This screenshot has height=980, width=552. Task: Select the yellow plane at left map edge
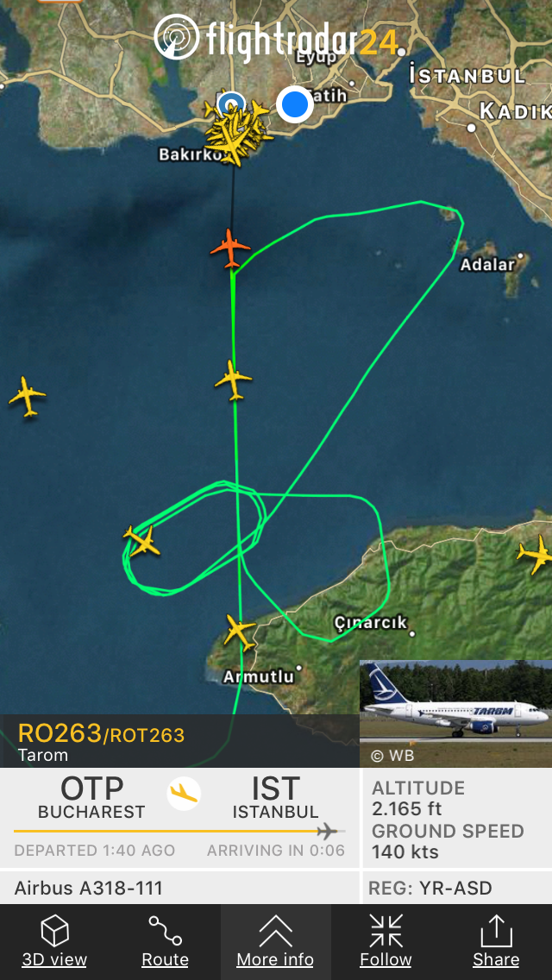tap(27, 396)
